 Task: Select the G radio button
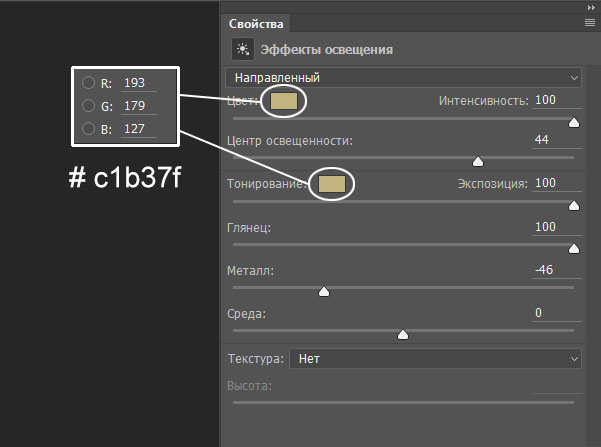[89, 106]
